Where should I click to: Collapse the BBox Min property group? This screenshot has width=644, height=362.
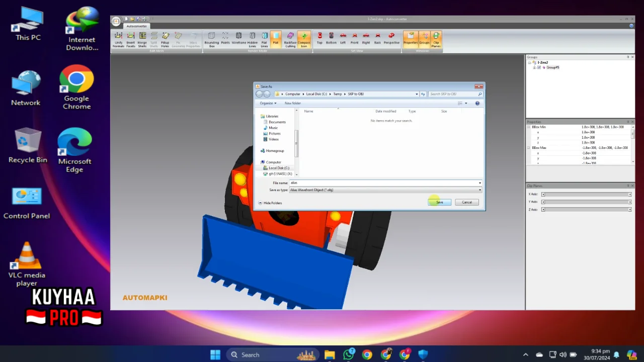529,127
